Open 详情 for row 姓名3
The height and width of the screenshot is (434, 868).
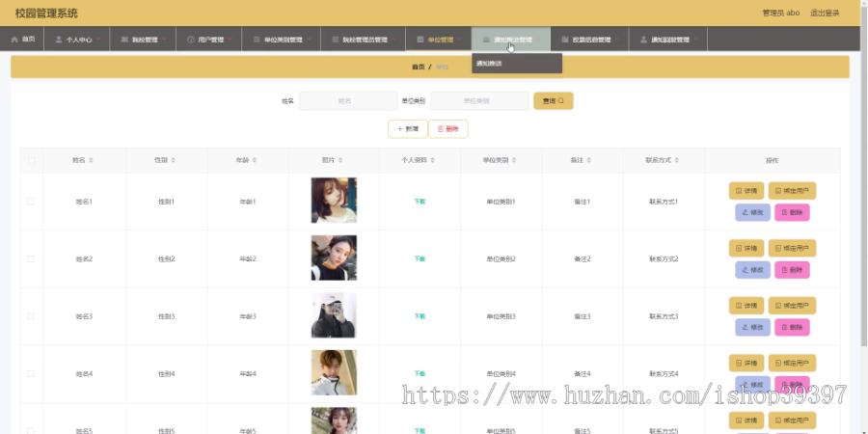point(746,306)
